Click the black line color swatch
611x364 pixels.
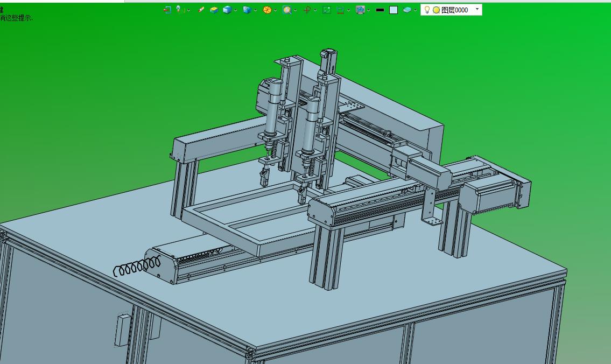[380, 10]
